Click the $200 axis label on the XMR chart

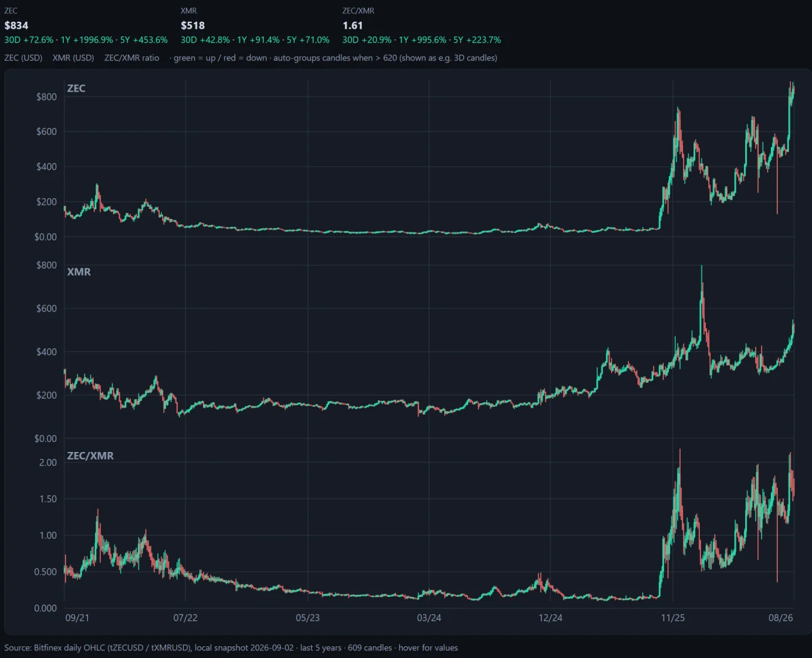[46, 395]
